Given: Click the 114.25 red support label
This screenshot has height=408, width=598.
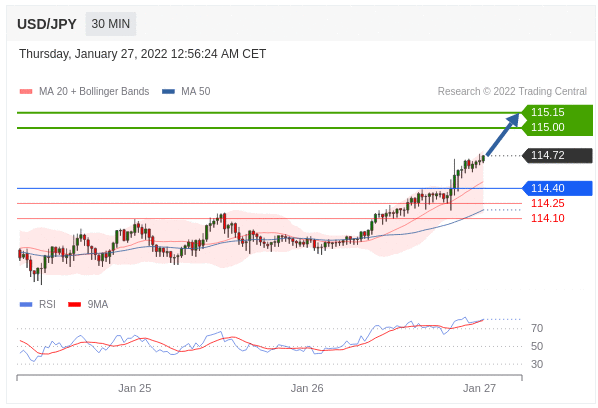Looking at the screenshot, I should pyautogui.click(x=548, y=203).
